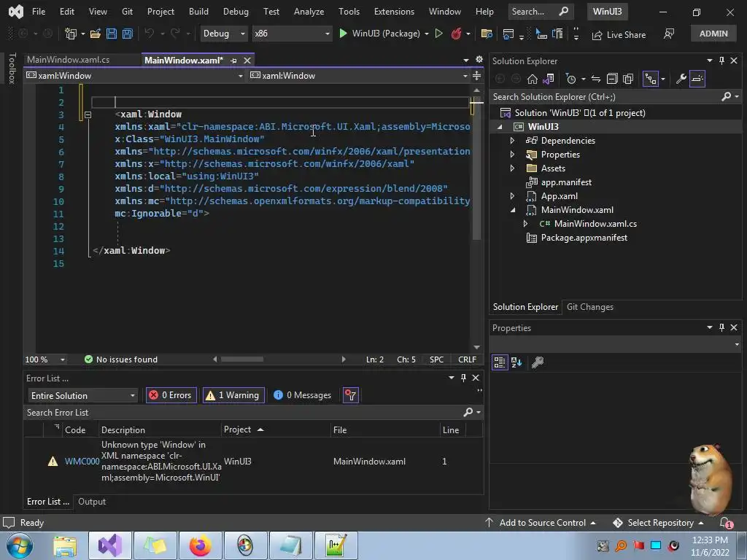Screen dimensions: 747x560
Task: Open the Windows Start orb
Action: point(20,546)
